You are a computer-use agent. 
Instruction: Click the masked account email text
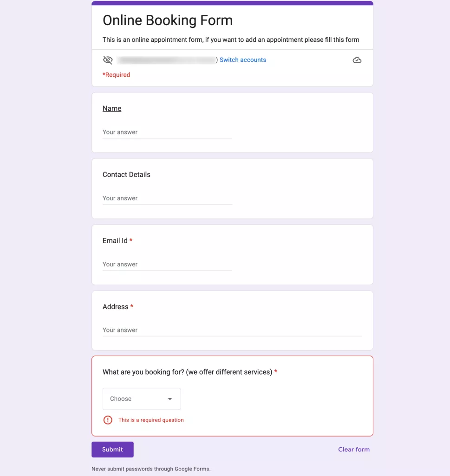coord(165,59)
